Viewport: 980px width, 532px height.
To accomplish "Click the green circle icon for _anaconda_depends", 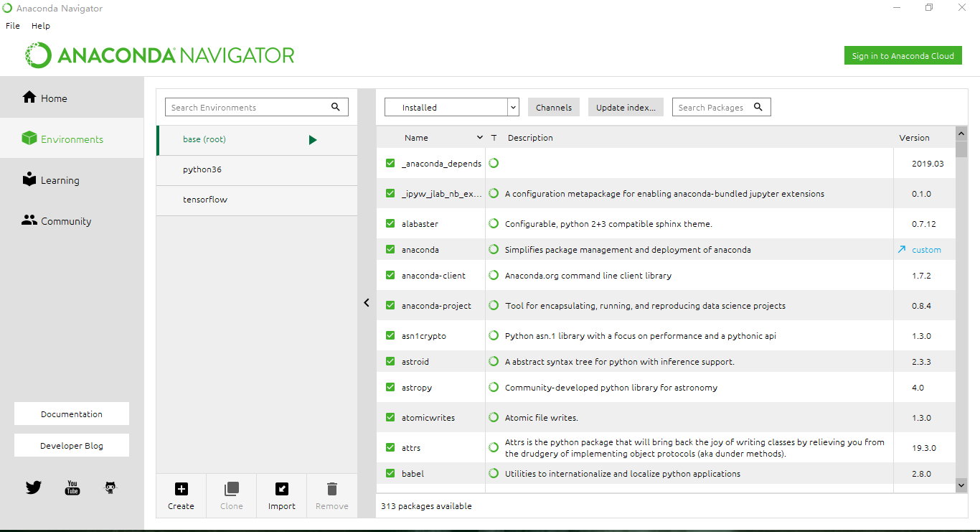I will coord(494,163).
